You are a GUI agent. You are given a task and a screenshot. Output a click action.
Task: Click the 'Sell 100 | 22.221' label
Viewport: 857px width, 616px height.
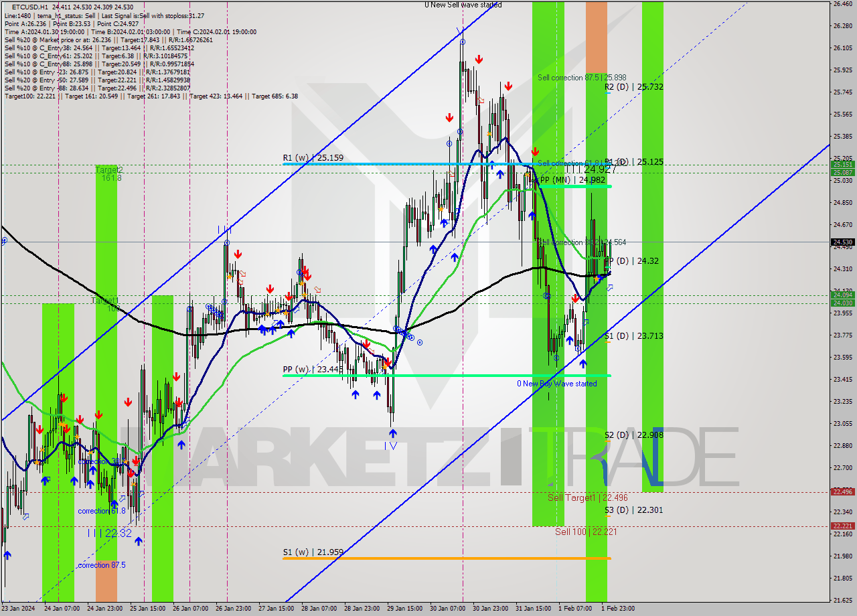click(586, 532)
